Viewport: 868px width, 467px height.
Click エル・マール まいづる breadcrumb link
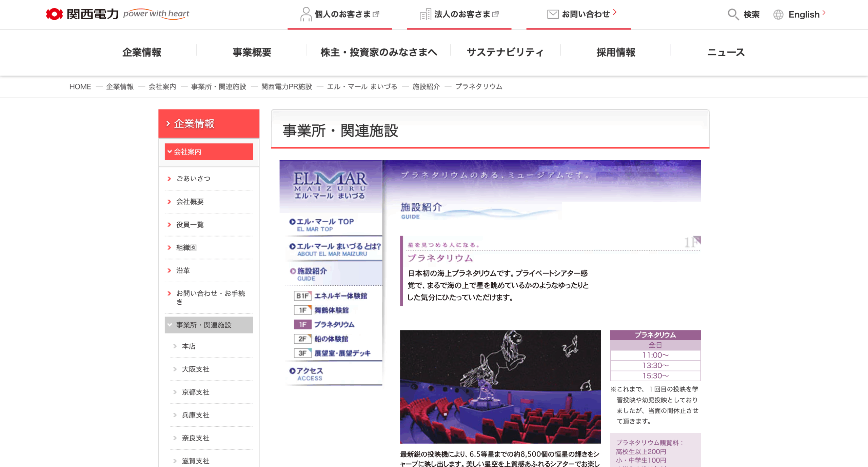click(362, 87)
